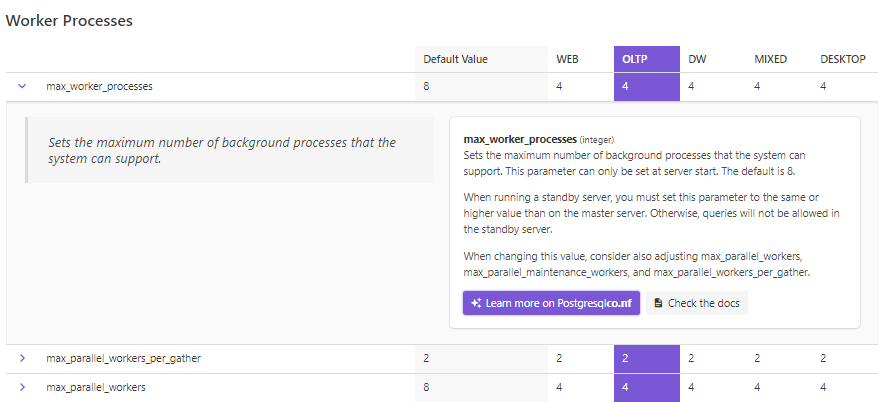The width and height of the screenshot is (878, 402).
Task: Click the sparkle icon on Learn more button
Action: pyautogui.click(x=477, y=303)
